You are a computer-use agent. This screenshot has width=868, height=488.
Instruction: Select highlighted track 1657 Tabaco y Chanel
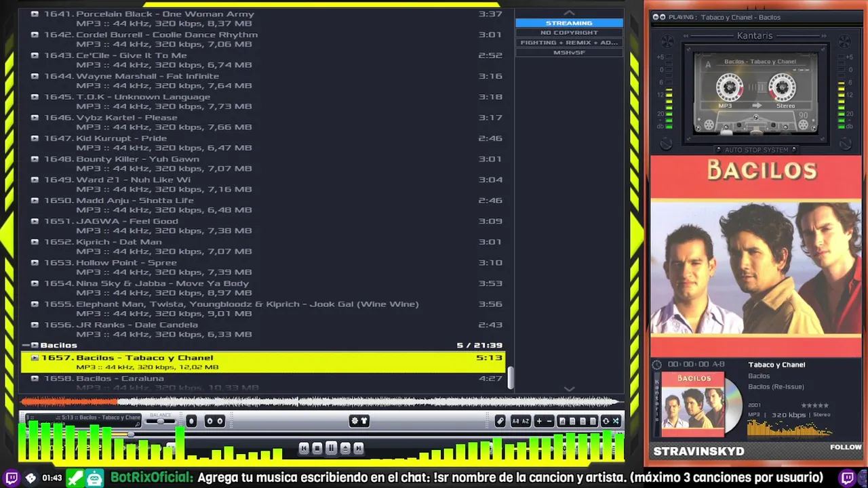click(x=263, y=362)
